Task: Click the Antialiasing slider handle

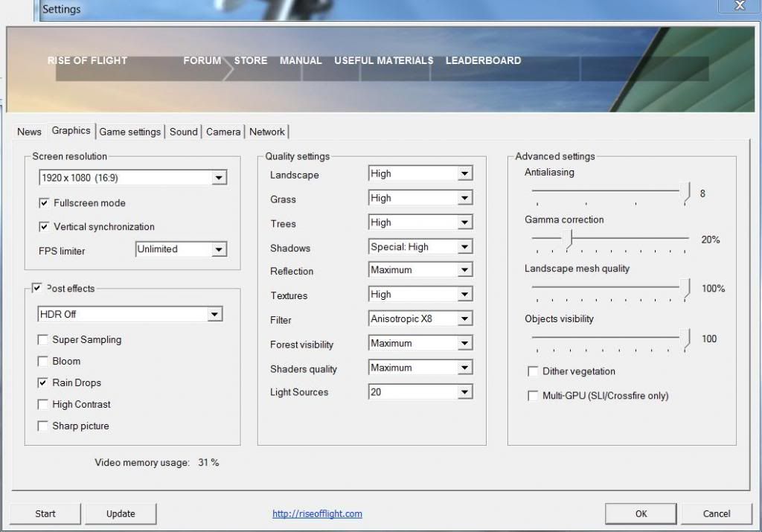Action: [x=685, y=193]
